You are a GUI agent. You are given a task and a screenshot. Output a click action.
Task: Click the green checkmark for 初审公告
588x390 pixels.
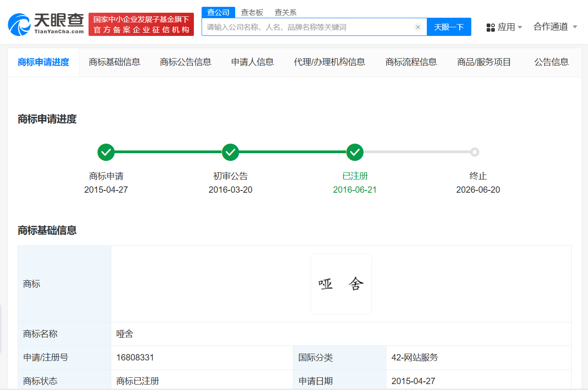pyautogui.click(x=230, y=152)
